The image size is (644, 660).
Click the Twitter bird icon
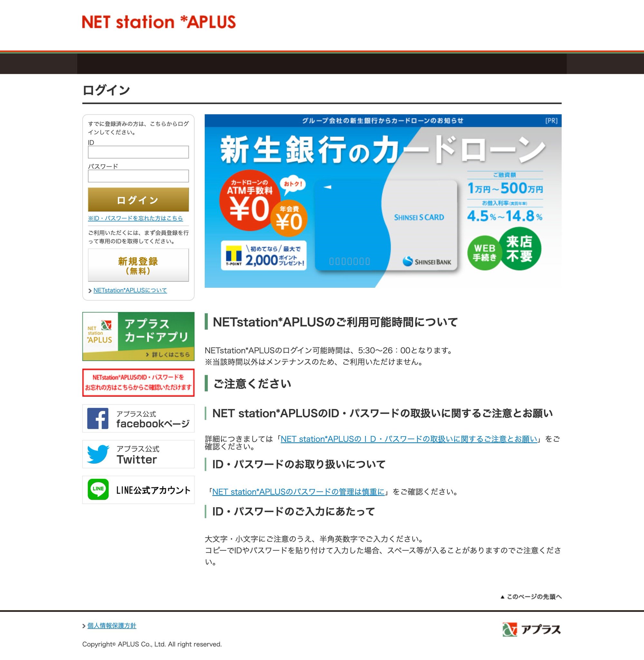pos(98,454)
